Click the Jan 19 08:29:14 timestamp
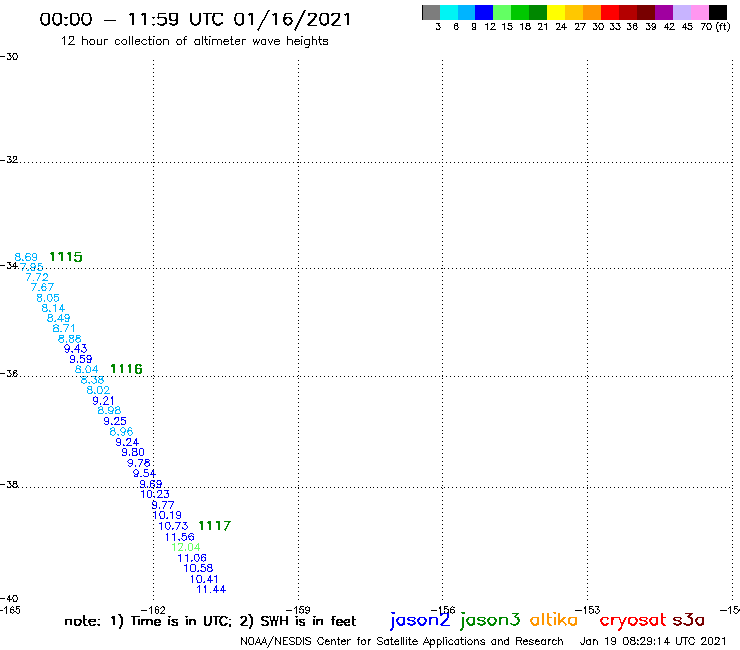Viewport: 740px width, 650px height. point(653,641)
